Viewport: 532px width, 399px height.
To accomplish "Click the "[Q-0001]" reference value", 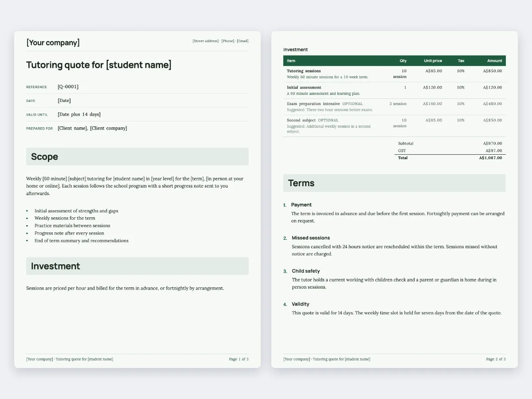I will tap(68, 86).
